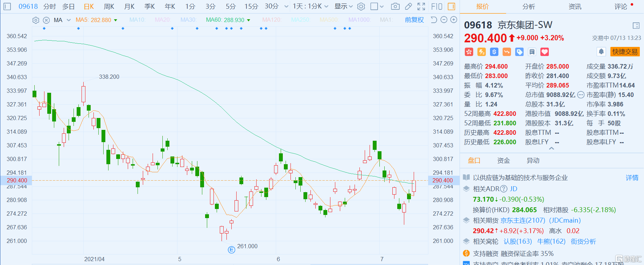Zoom out the chart with minus icon
Image resolution: width=644 pixels, height=265 pixels.
pos(444,20)
